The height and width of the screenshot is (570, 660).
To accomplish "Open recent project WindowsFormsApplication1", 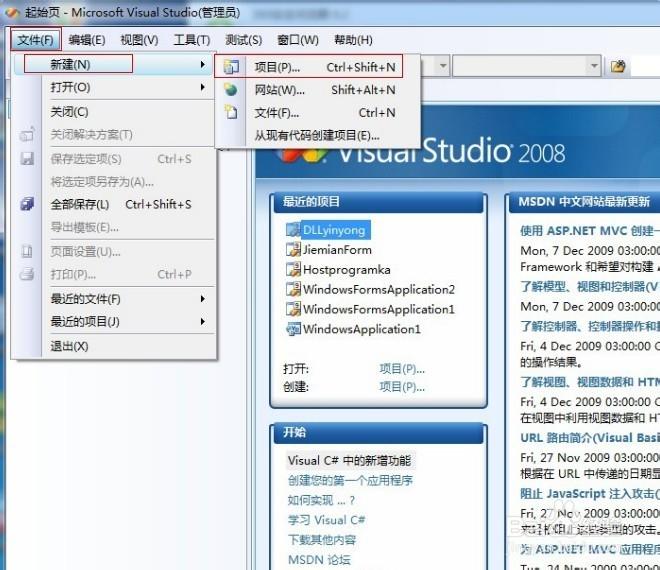I will click(379, 309).
